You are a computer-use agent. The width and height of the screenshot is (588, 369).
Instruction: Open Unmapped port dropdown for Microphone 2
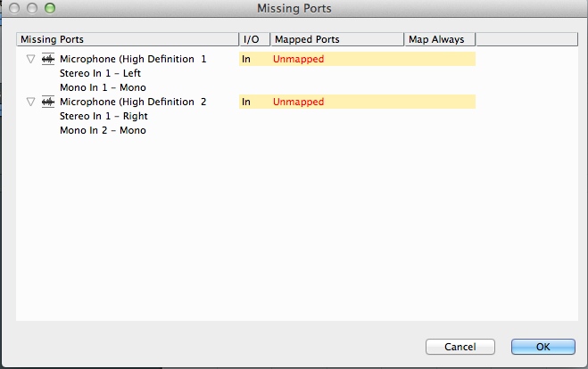[337, 102]
